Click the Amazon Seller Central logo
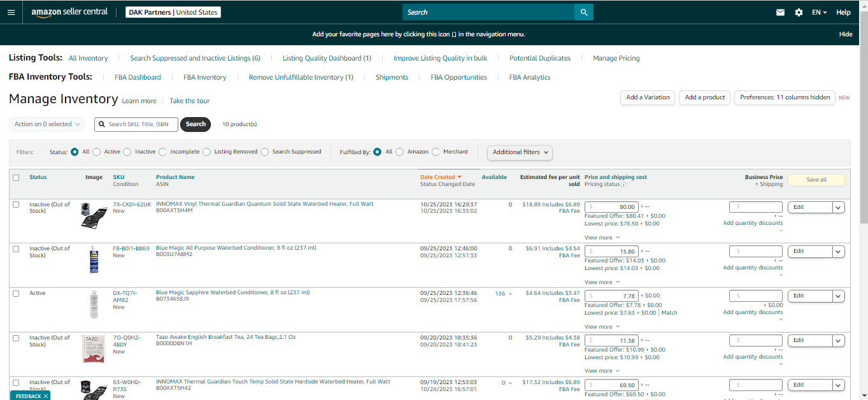The width and height of the screenshot is (868, 400). 69,12
